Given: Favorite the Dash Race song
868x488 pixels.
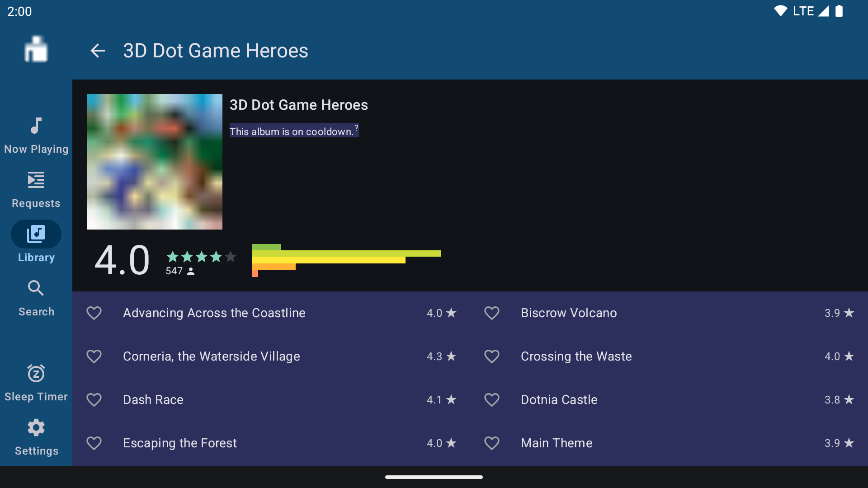Looking at the screenshot, I should [x=94, y=399].
